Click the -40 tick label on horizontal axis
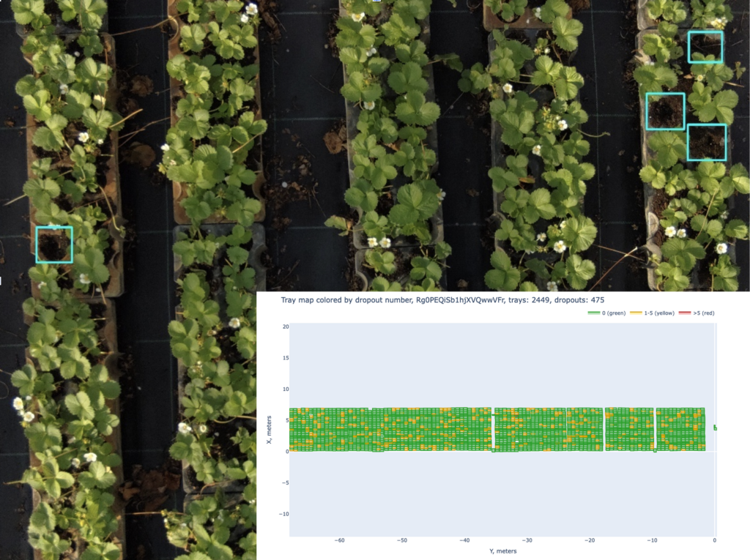The image size is (750, 560). pyautogui.click(x=464, y=541)
